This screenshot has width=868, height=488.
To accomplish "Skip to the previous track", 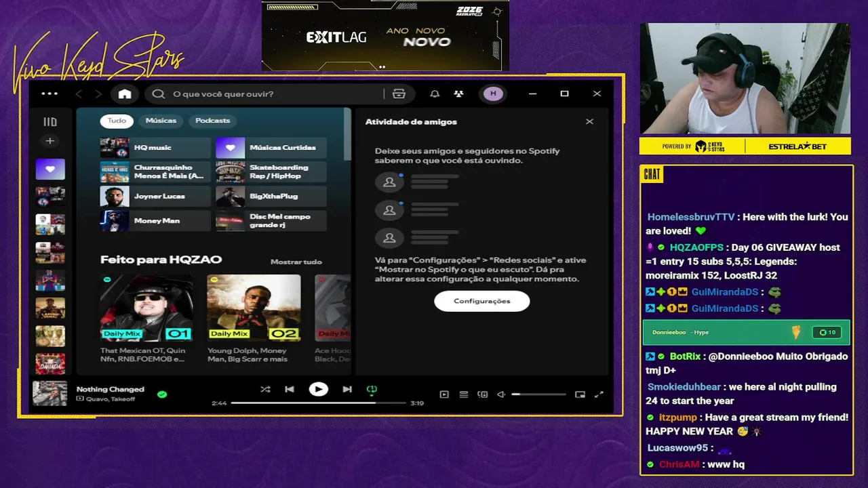I will point(290,389).
